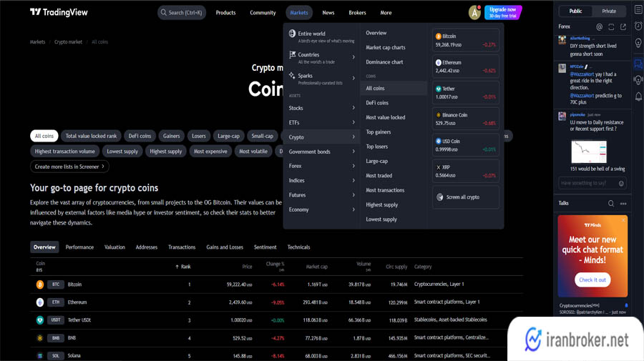Image resolution: width=644 pixels, height=361 pixels.
Task: Expand the Forex submenu
Action: 353,166
